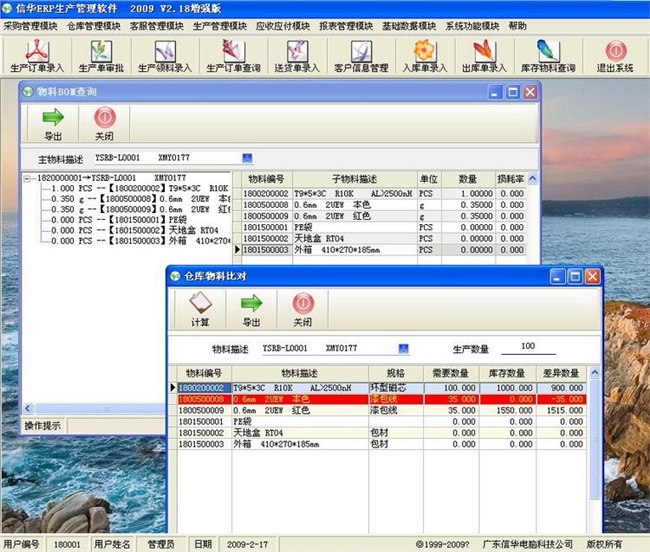This screenshot has width=650, height=552.
Task: Open lookup button beside 主物料描述 field
Action: coord(247,158)
